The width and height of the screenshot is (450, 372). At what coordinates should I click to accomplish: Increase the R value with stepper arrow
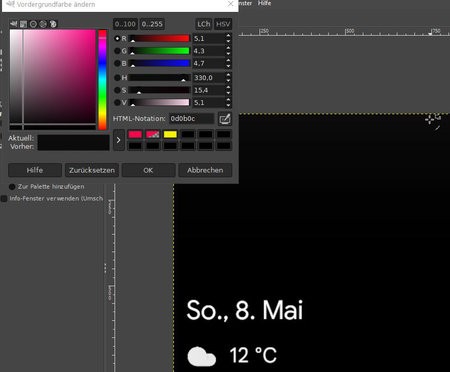228,36
